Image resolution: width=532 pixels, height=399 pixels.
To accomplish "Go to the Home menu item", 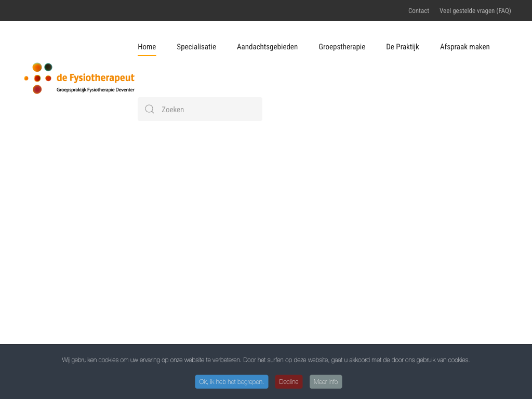I will click(x=147, y=47).
